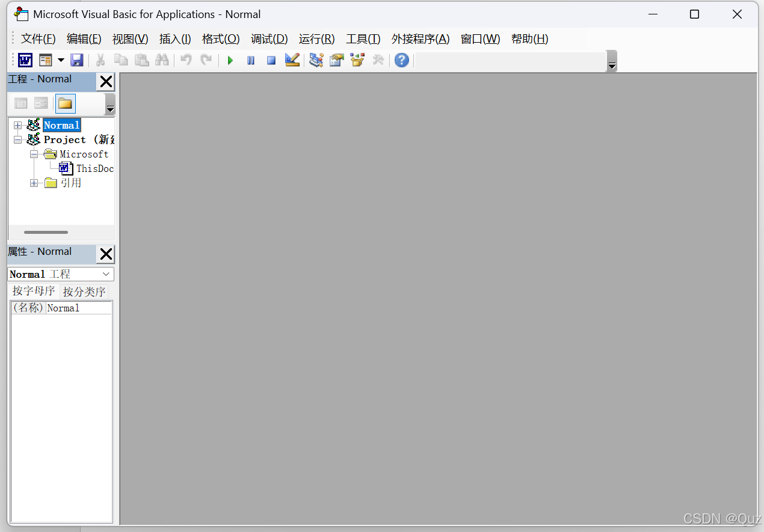
Task: Collapse the Microsoft Word objects folder
Action: (x=34, y=154)
